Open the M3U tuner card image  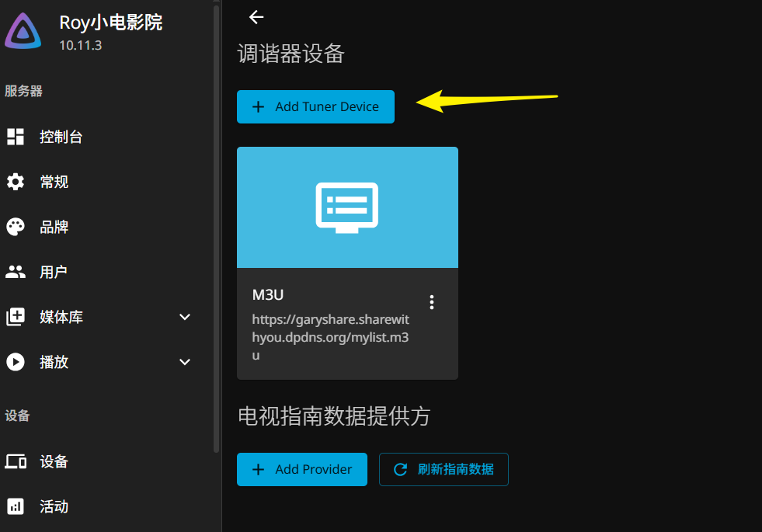347,207
